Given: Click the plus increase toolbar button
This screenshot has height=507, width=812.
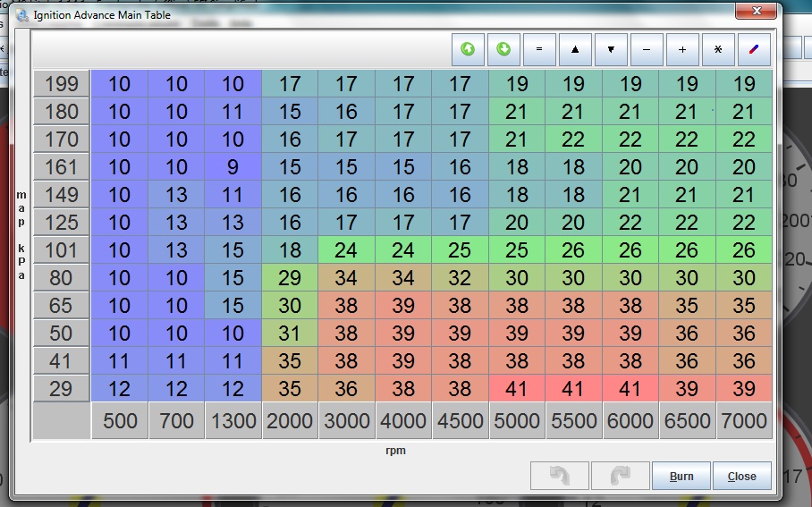Looking at the screenshot, I should pyautogui.click(x=682, y=49).
